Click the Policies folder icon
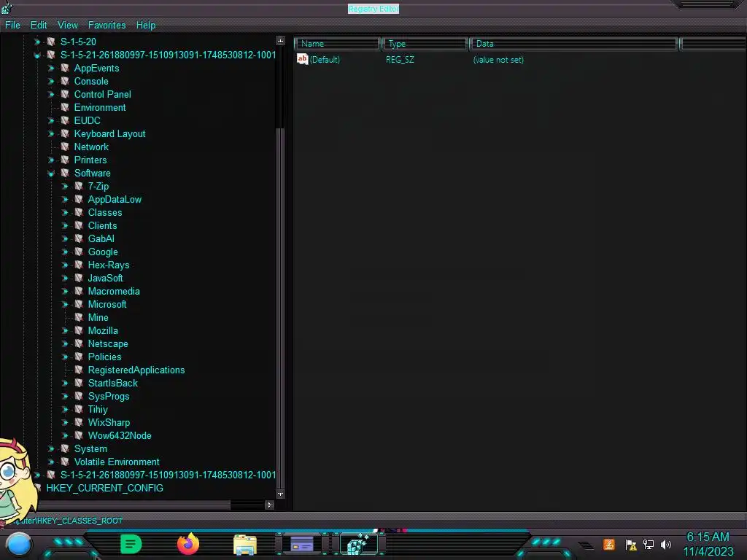Viewport: 747px width, 560px height. [x=79, y=357]
